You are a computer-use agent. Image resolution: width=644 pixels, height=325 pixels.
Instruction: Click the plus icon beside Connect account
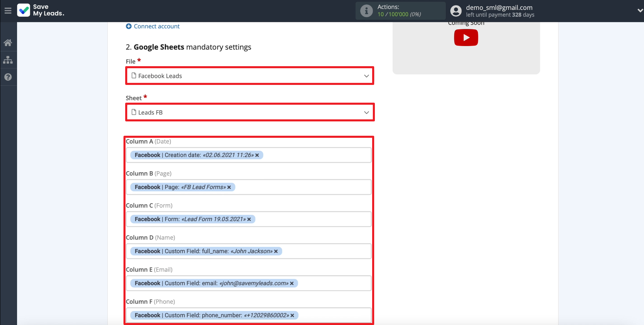[x=129, y=26]
